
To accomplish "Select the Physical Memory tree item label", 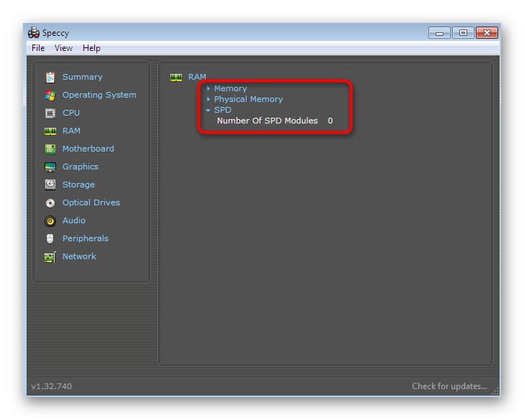I will pyautogui.click(x=248, y=99).
